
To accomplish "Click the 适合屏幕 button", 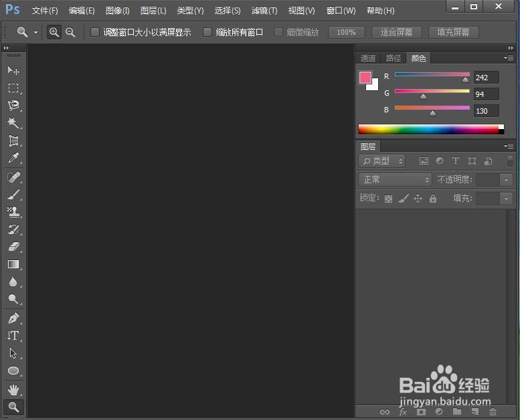I will pyautogui.click(x=396, y=33).
